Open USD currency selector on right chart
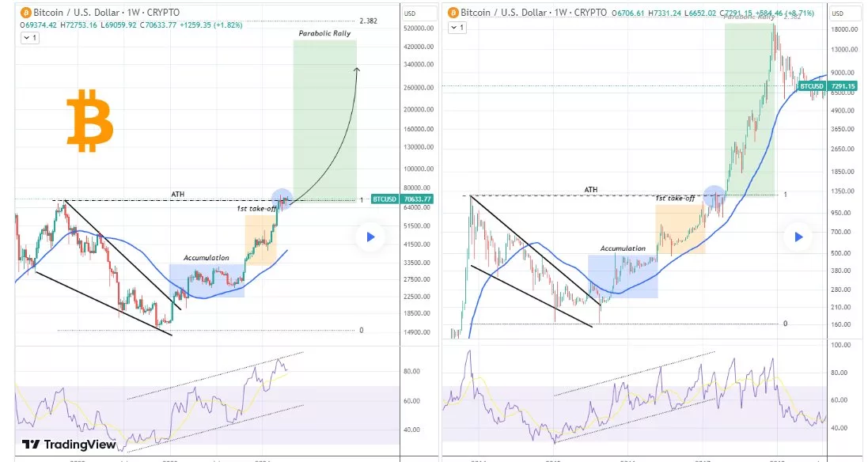 [838, 13]
